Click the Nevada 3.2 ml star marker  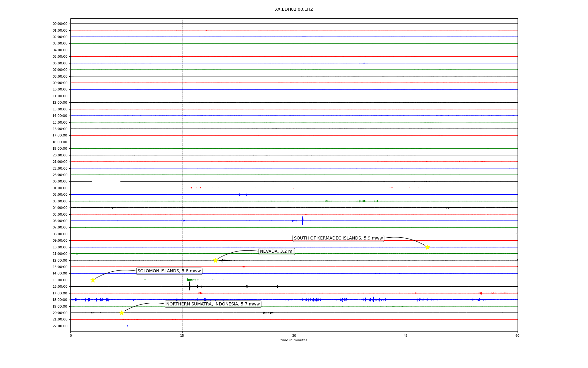[x=215, y=260]
